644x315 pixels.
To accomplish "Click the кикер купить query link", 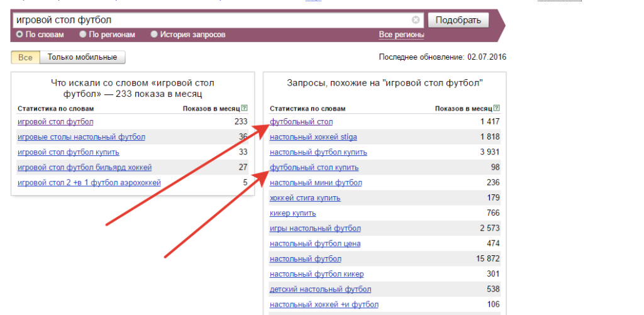I will pos(292,213).
